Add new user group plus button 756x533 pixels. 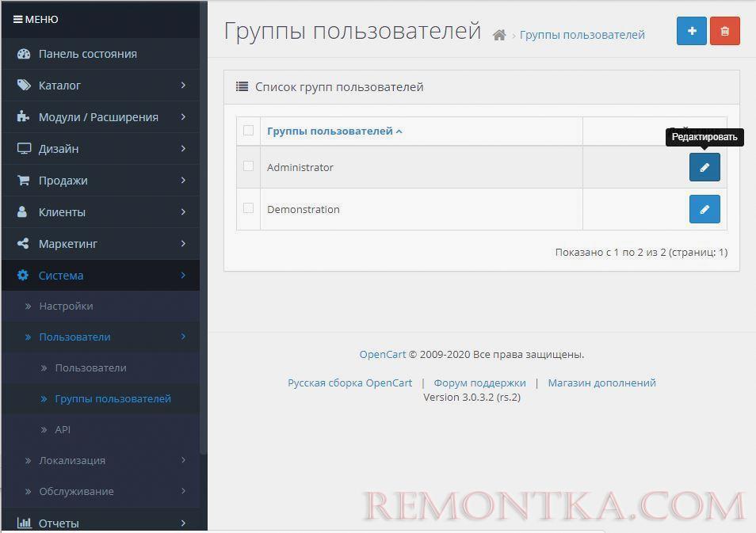point(691,31)
